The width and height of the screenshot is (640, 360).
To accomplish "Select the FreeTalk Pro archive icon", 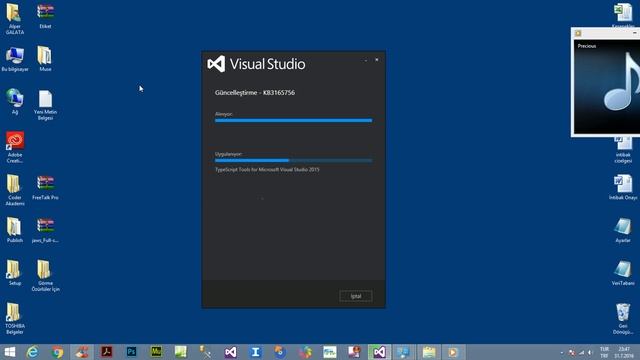I will [x=45, y=188].
